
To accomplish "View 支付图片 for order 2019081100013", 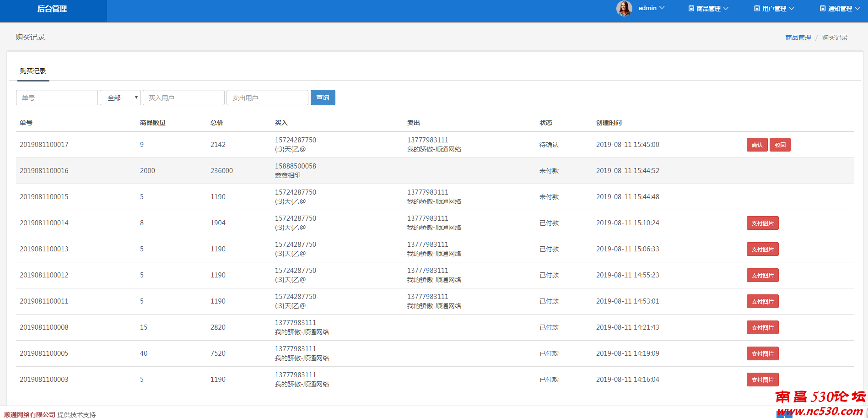I will pos(762,249).
